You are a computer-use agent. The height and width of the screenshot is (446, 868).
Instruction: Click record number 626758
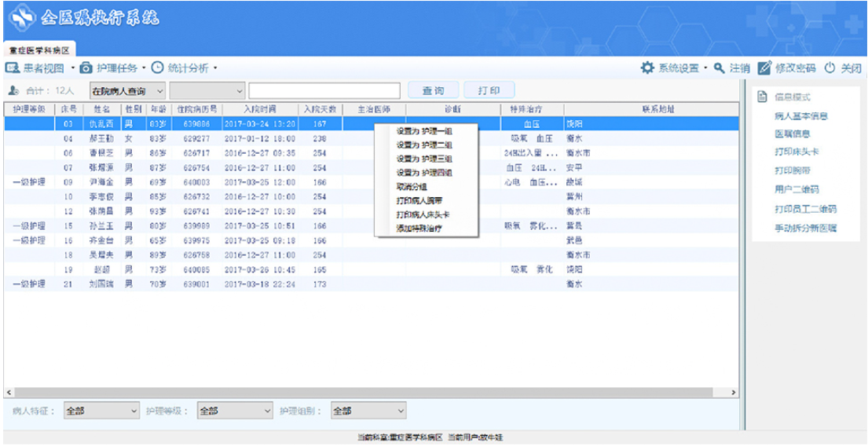click(196, 255)
